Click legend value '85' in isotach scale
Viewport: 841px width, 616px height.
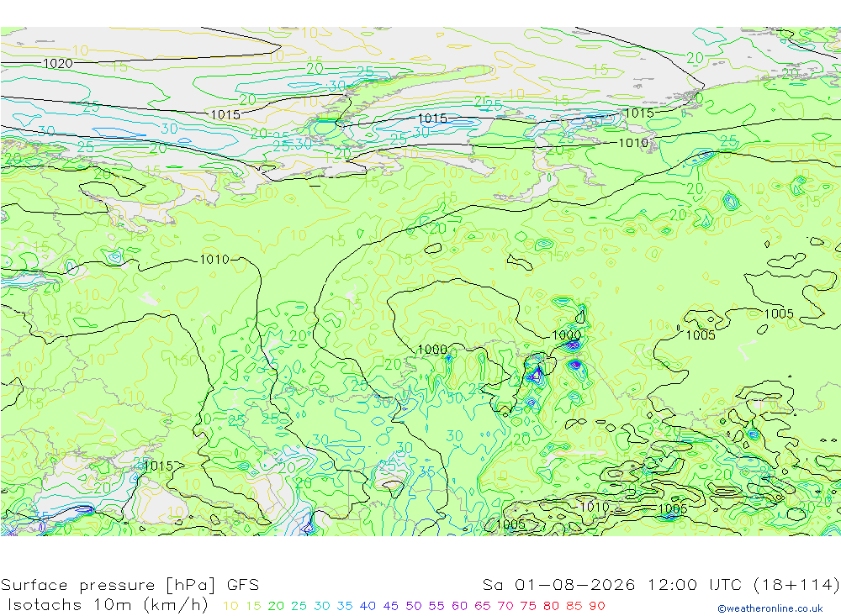574,606
